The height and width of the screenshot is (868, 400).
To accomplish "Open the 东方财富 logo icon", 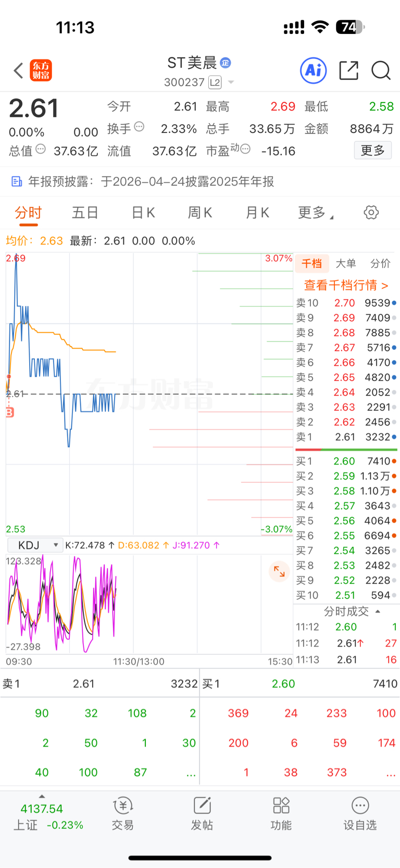I will tap(41, 70).
